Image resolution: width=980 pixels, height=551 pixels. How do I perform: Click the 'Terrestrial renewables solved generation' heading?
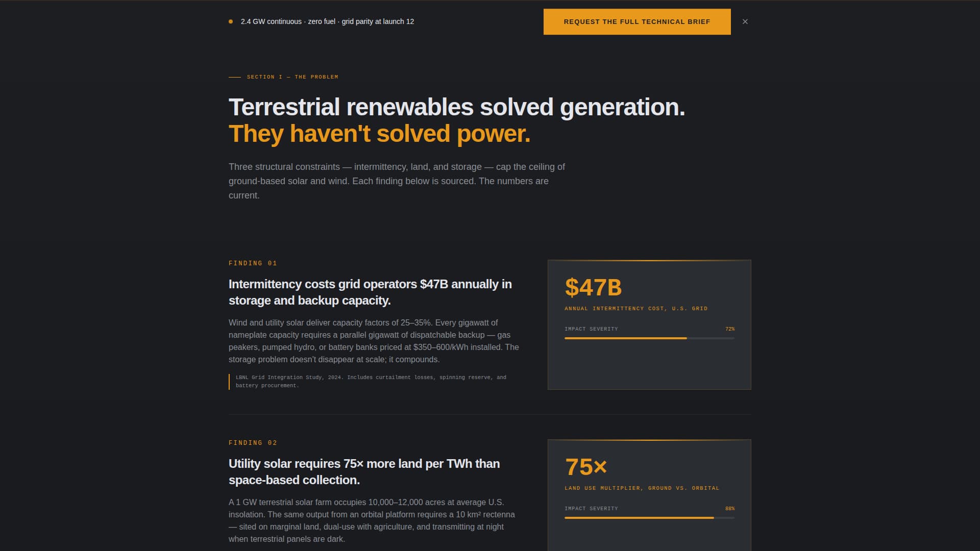[x=456, y=107]
